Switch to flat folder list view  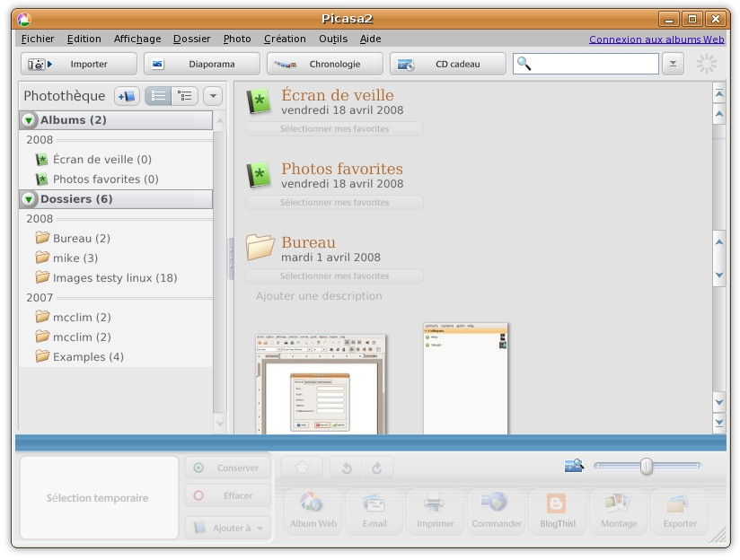(x=157, y=95)
